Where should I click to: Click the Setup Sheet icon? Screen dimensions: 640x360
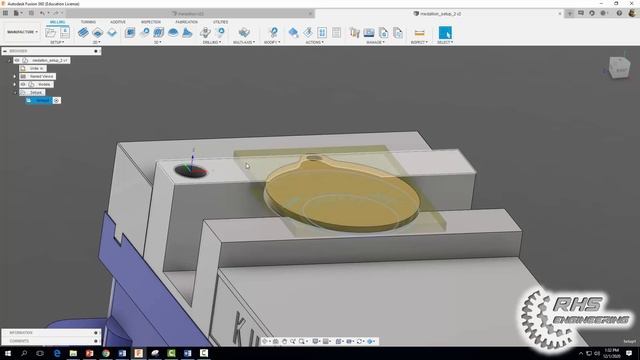(336, 32)
